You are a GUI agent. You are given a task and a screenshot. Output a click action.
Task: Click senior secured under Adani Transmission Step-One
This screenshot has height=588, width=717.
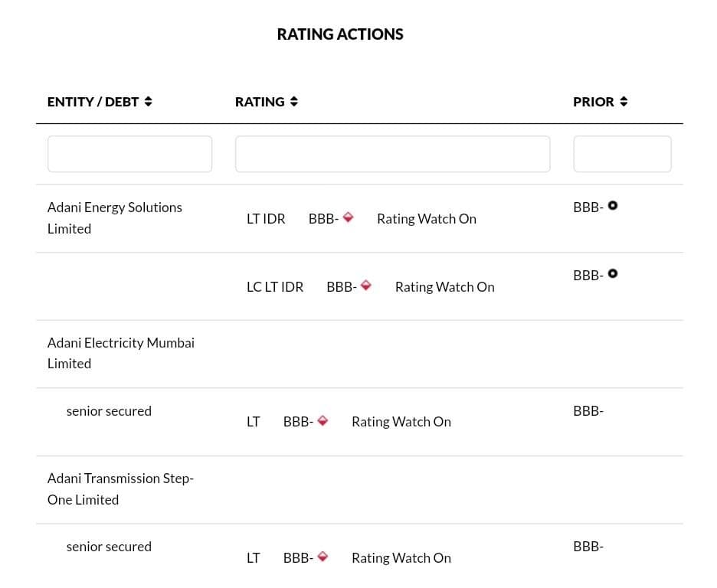coord(109,547)
